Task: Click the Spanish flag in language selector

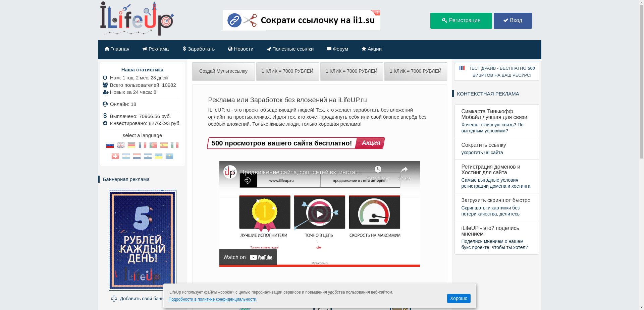Action: point(164,145)
